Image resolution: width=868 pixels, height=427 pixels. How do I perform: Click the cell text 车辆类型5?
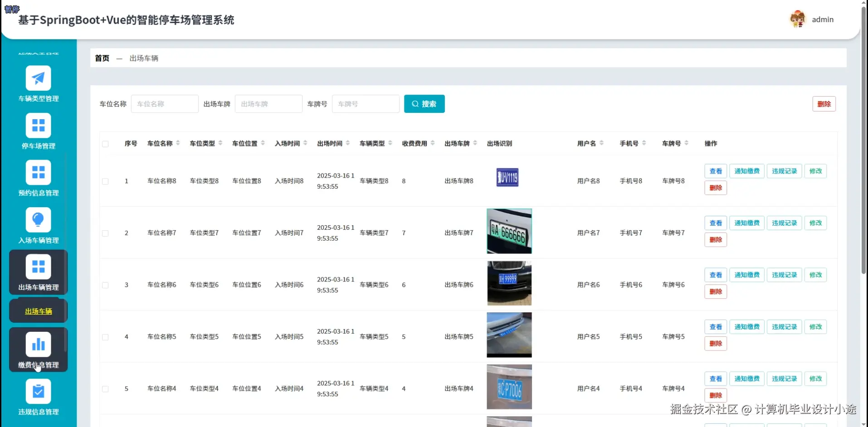click(374, 337)
